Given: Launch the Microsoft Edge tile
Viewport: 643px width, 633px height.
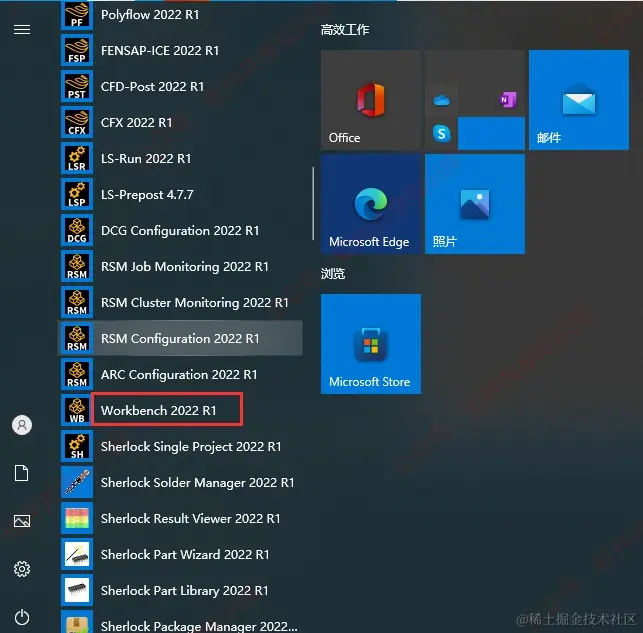Looking at the screenshot, I should (371, 204).
